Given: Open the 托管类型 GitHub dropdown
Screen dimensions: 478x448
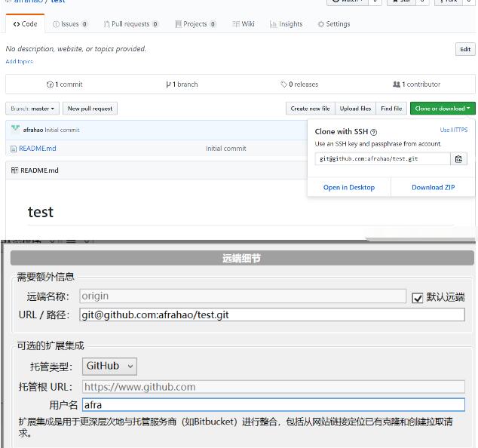Looking at the screenshot, I should [x=109, y=367].
